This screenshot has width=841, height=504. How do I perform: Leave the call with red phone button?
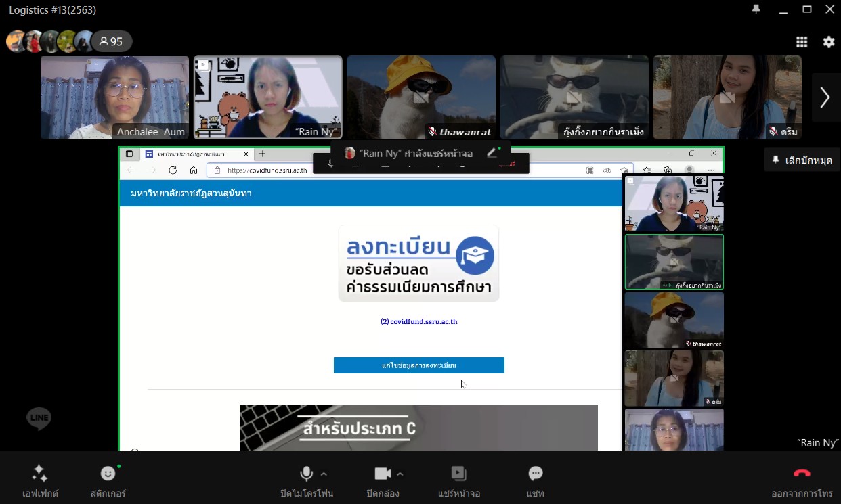click(x=802, y=474)
